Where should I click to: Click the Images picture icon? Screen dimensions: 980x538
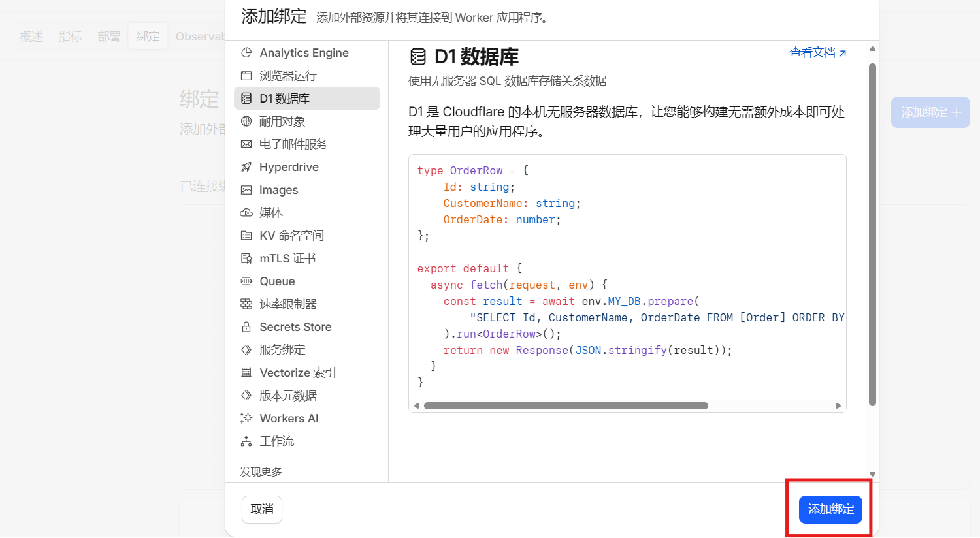[246, 190]
